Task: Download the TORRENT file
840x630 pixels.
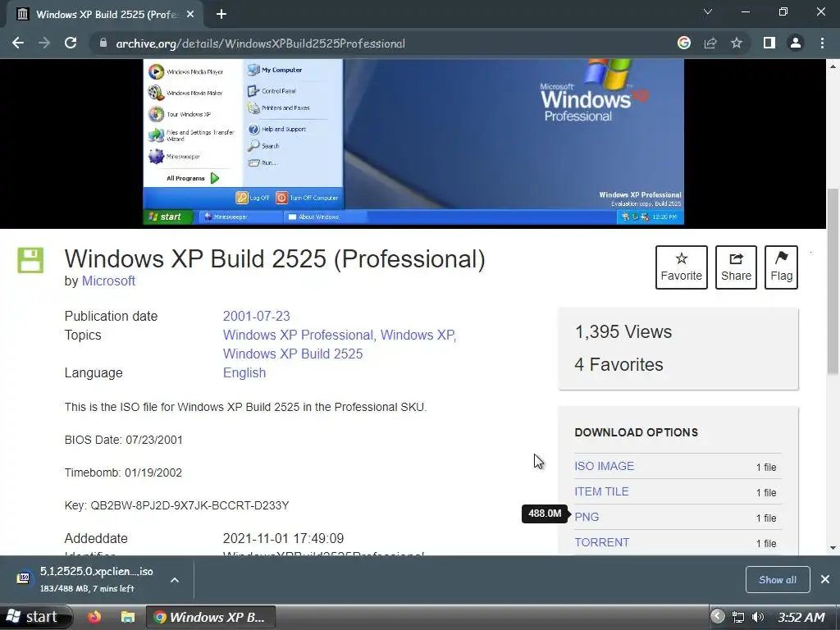Action: pyautogui.click(x=602, y=542)
